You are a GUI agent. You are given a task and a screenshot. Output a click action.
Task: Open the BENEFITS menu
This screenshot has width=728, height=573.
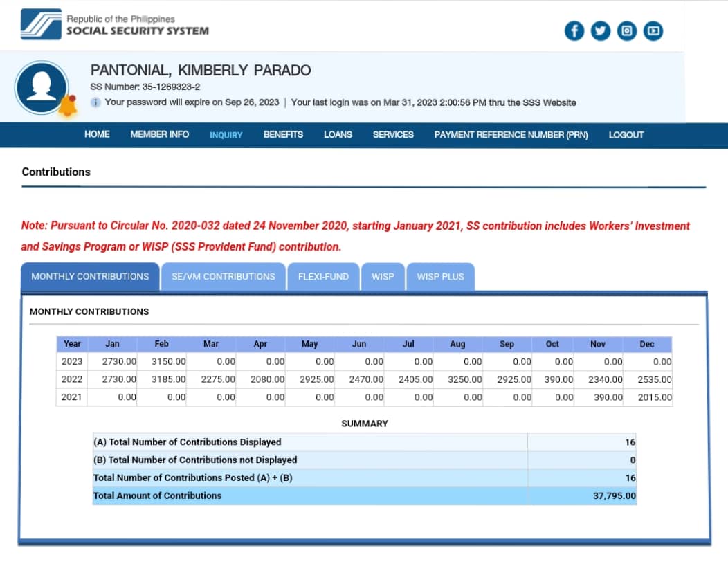(283, 134)
